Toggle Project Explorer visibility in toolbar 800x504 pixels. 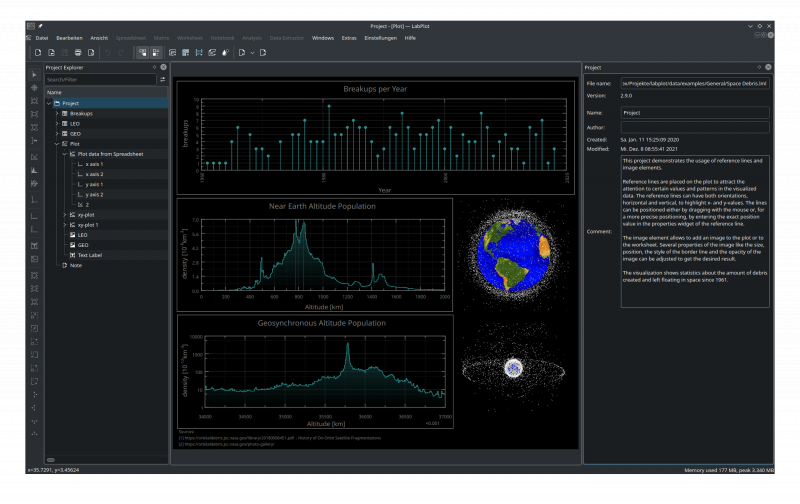(x=143, y=53)
